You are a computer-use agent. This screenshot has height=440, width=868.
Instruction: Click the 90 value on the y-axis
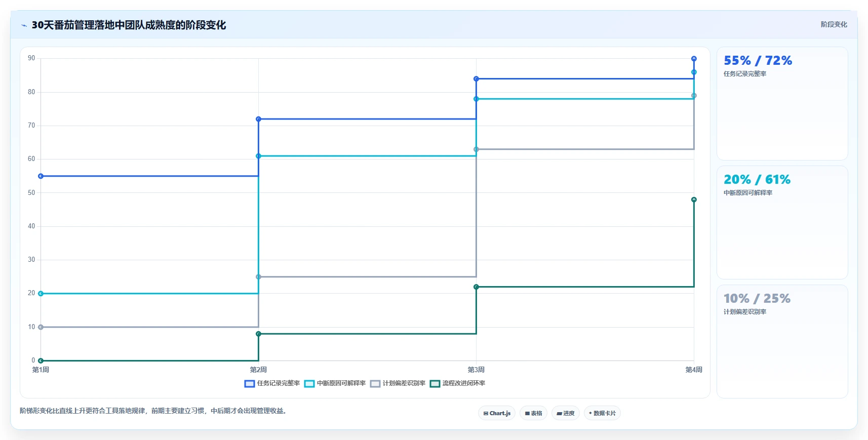[x=31, y=58]
